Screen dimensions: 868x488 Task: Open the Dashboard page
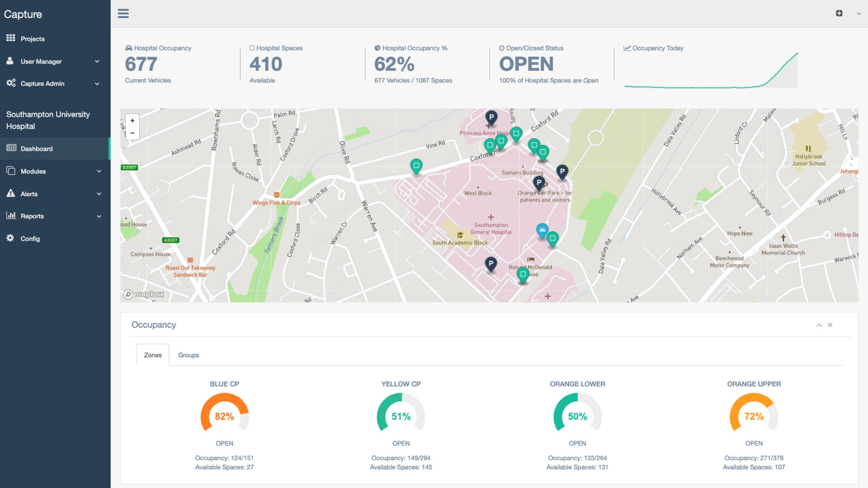coord(37,149)
